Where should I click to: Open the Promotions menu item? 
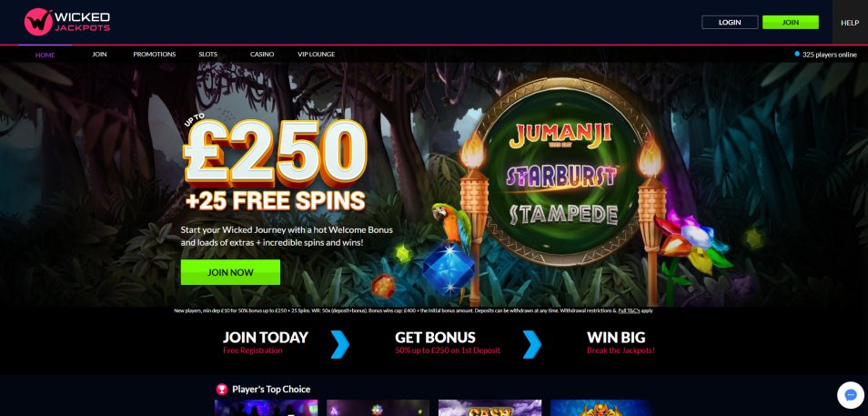point(155,55)
